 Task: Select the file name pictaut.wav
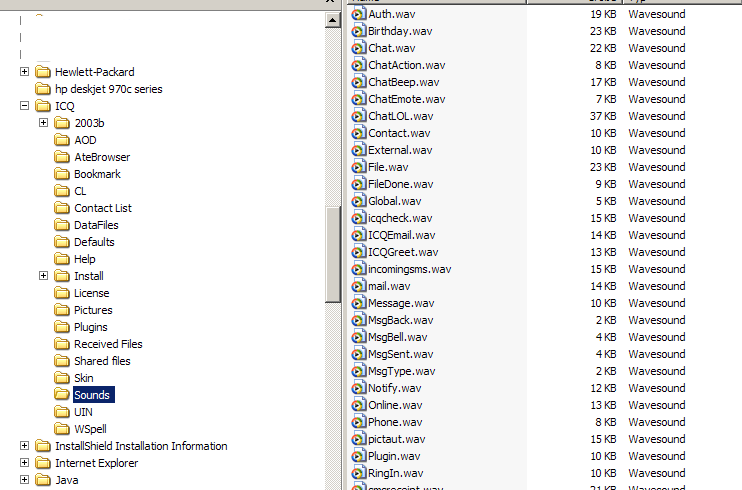(397, 439)
